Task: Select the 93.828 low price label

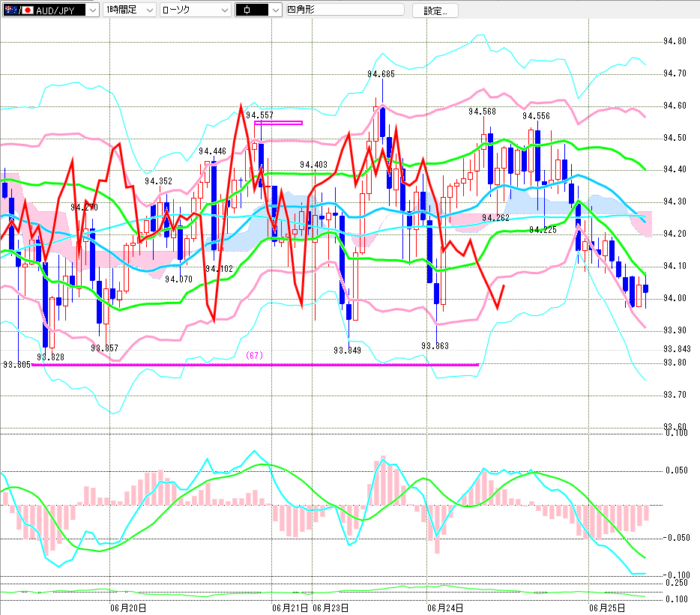Action: point(50,357)
